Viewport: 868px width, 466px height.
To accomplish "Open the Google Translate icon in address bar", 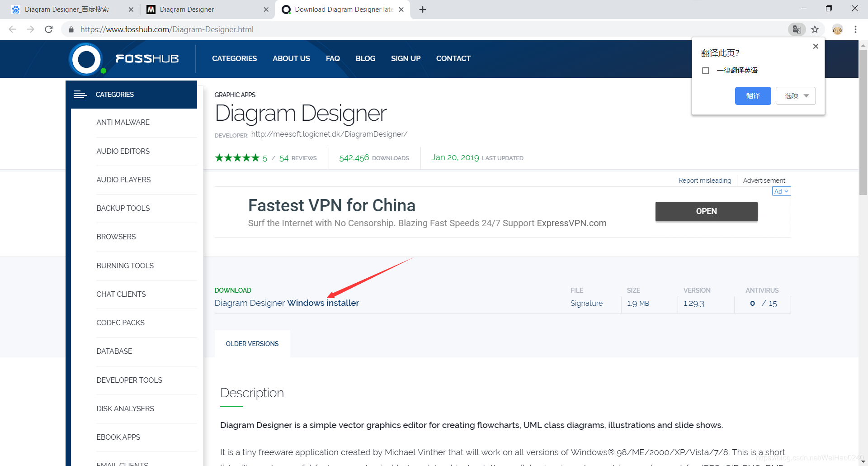I will [x=797, y=29].
